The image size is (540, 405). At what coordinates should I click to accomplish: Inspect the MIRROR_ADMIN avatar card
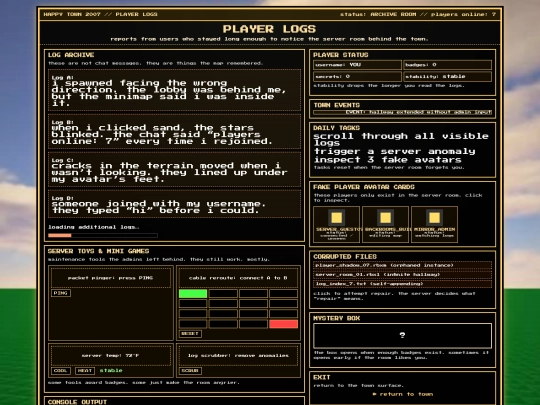[x=434, y=225]
